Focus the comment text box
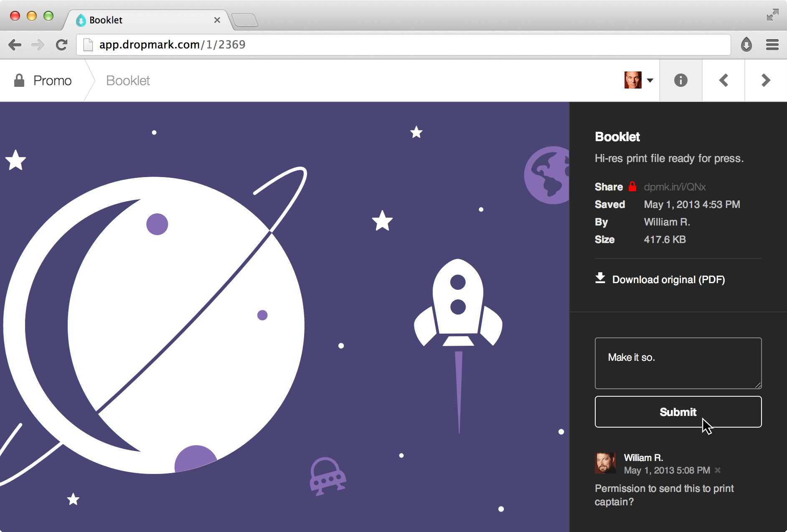This screenshot has width=787, height=532. click(678, 363)
